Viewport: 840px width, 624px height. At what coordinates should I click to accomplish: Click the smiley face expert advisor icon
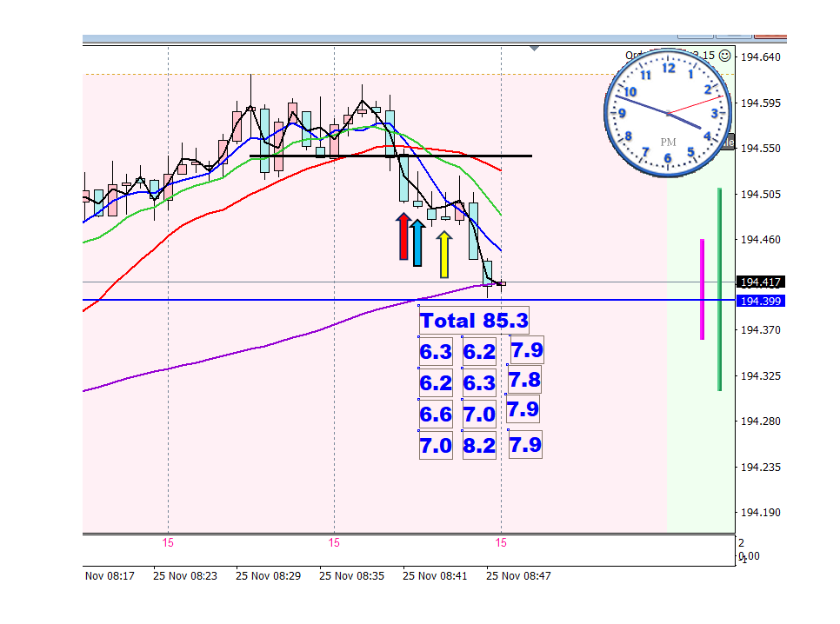coord(724,55)
